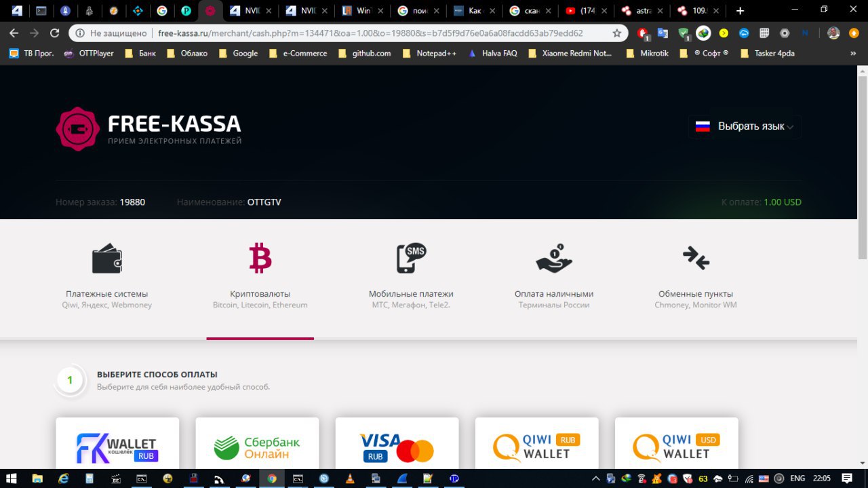This screenshot has width=868, height=488.
Task: Click order number 19880
Action: 132,202
